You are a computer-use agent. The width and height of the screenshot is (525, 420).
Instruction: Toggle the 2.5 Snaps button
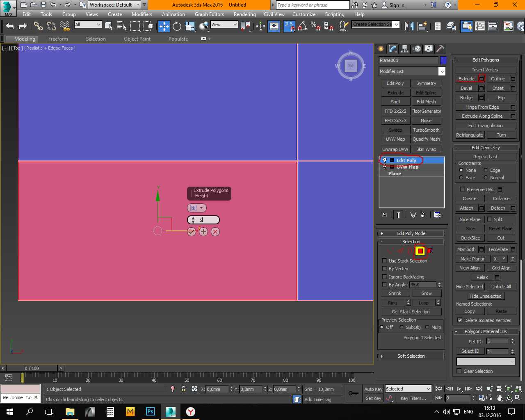coord(289,26)
